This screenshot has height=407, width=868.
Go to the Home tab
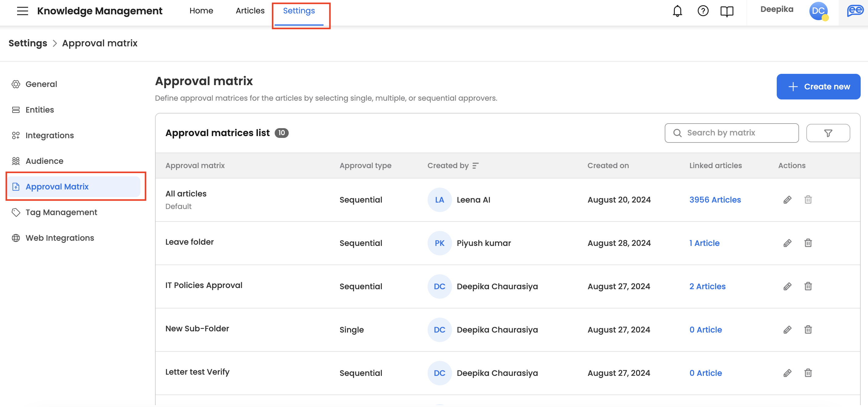201,11
